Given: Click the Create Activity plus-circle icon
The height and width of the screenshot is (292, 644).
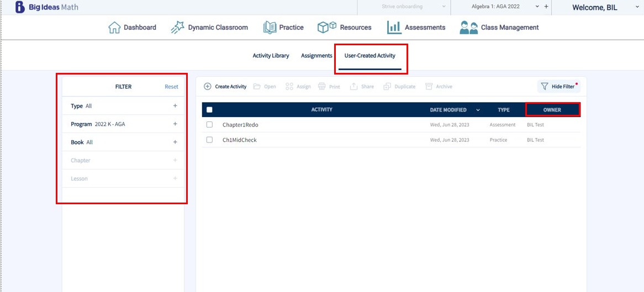Looking at the screenshot, I should point(208,87).
